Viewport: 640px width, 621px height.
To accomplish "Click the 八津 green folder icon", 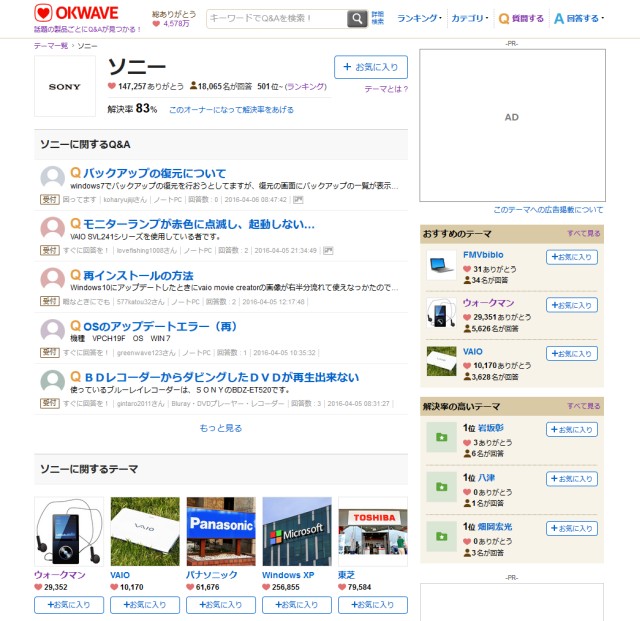I will tap(441, 487).
